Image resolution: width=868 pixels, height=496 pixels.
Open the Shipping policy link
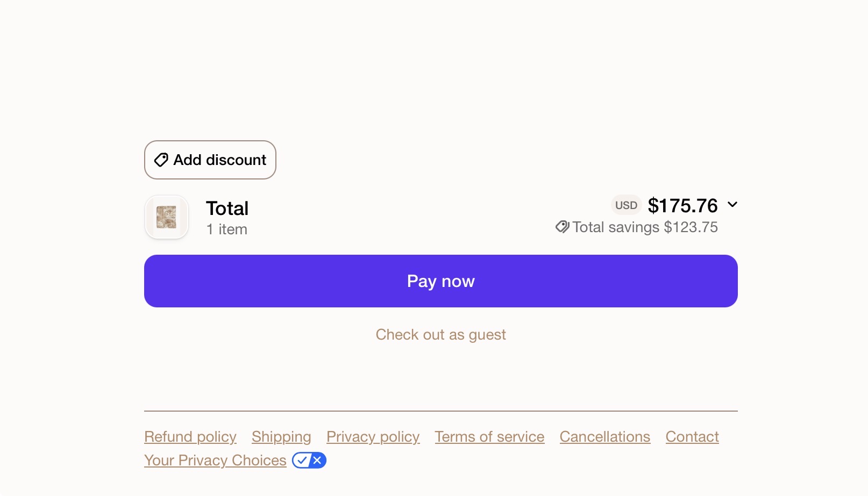[281, 437]
